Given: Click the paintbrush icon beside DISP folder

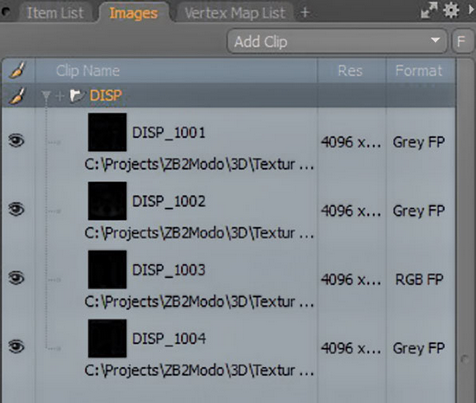Looking at the screenshot, I should tap(17, 96).
